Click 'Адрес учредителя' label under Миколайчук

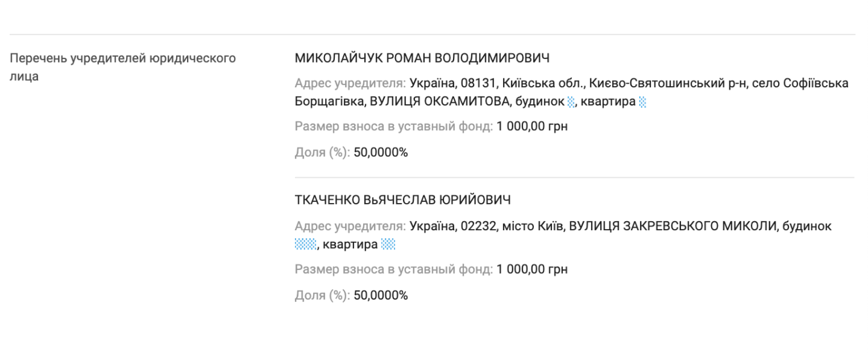[350, 83]
